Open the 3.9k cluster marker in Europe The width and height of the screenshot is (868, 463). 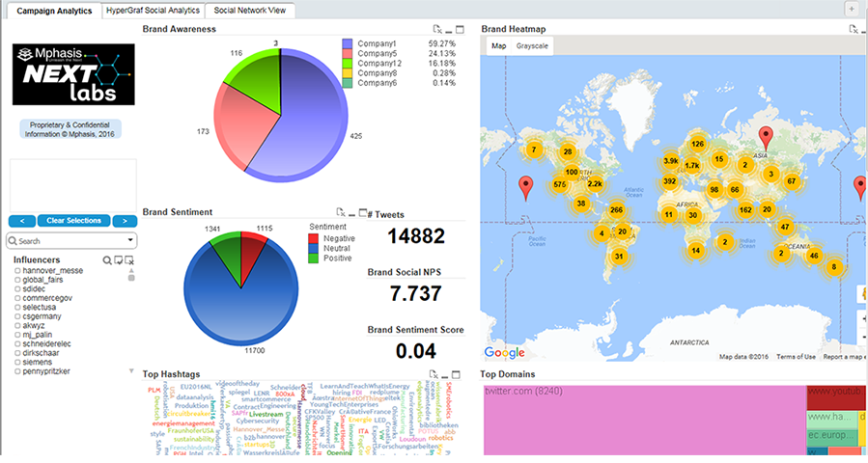pos(671,161)
